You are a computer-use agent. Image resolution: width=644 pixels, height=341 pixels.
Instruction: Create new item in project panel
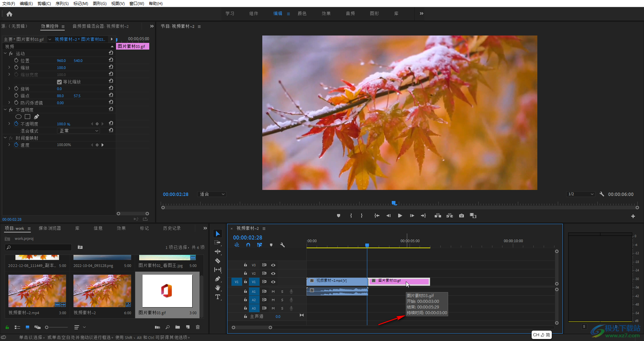(188, 327)
